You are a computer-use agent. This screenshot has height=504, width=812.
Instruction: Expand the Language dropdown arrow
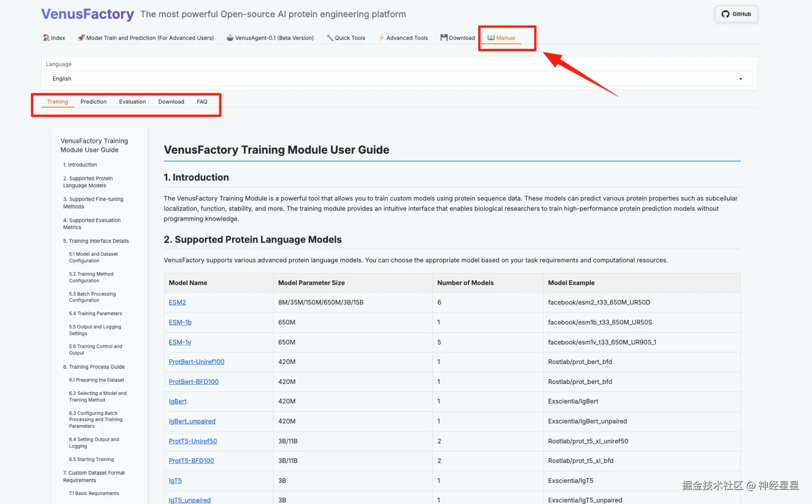[741, 79]
